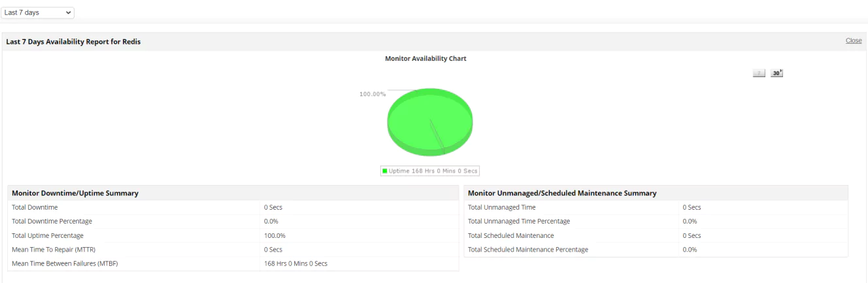This screenshot has width=868, height=283.
Task: Click the Last 7 Days Availability Report heading
Action: (x=73, y=42)
